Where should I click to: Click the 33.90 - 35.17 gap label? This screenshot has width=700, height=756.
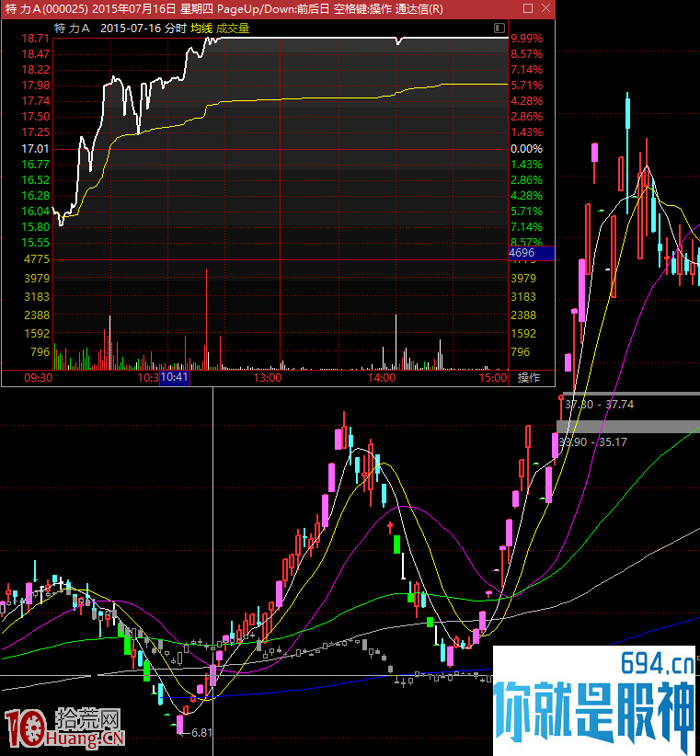(592, 442)
